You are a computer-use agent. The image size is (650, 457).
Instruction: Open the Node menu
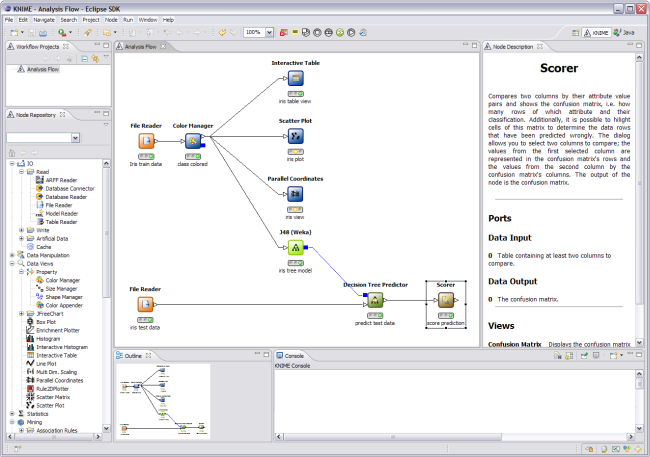[111, 19]
